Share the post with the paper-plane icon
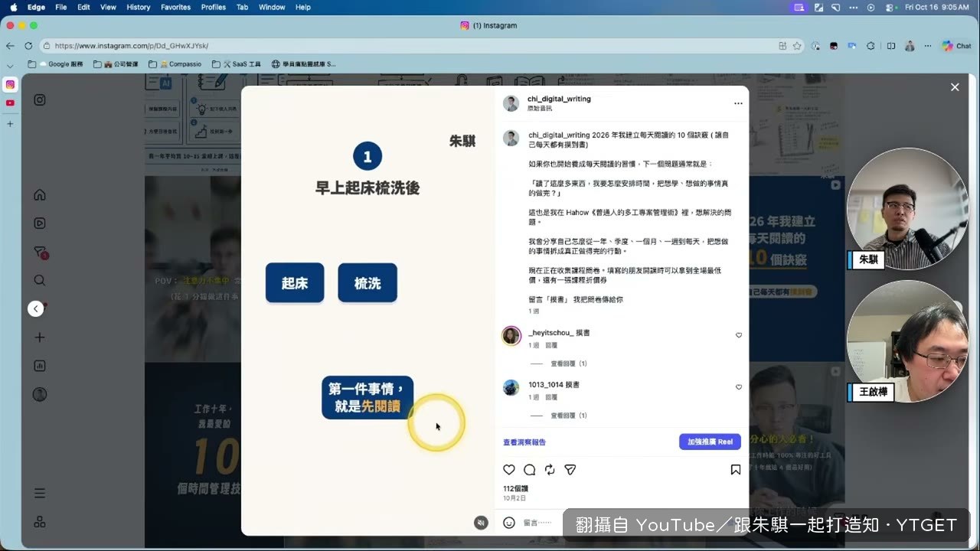This screenshot has height=551, width=980. 570,470
